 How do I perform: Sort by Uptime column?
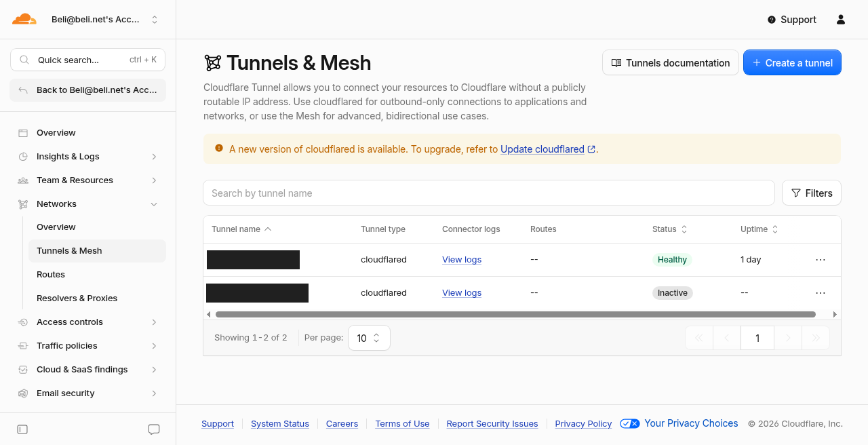click(x=759, y=229)
